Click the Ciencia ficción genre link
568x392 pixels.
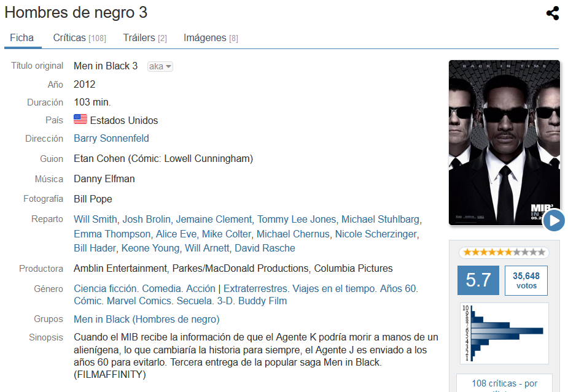106,288
